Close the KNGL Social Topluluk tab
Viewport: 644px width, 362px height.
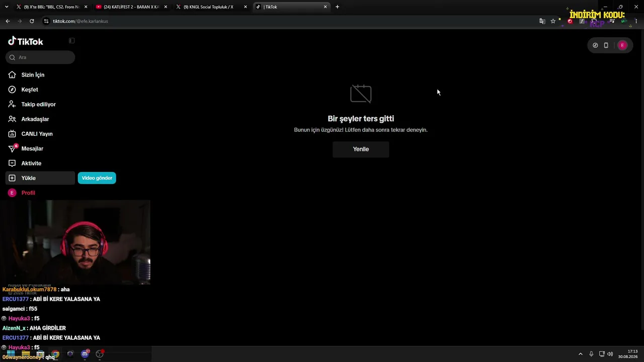click(x=246, y=7)
